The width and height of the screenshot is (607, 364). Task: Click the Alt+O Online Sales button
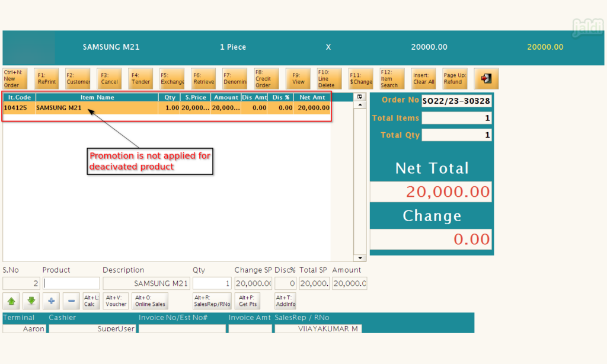coord(150,301)
